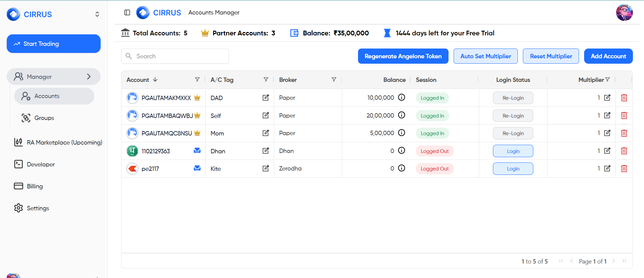Open Broker column filter
The height and width of the screenshot is (278, 644).
click(334, 80)
